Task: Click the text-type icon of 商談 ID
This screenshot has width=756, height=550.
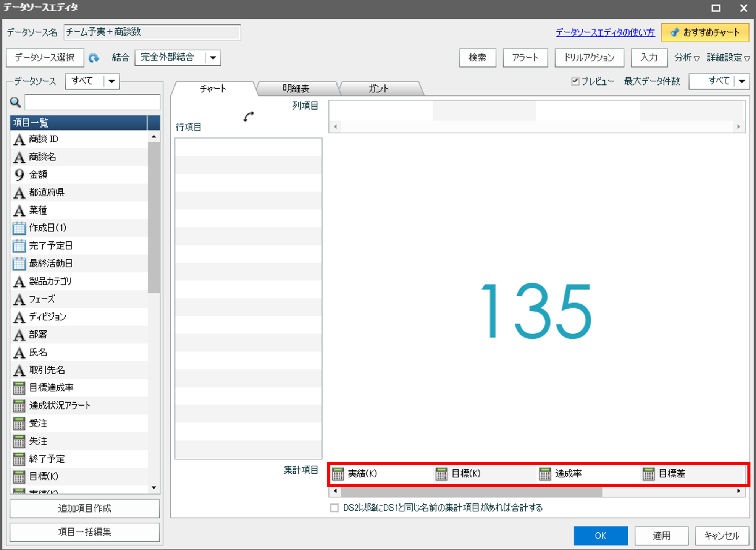Action: tap(19, 139)
